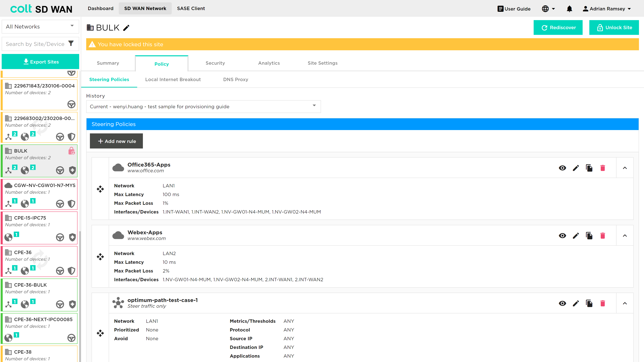The width and height of the screenshot is (644, 362).
Task: Collapse the Webex-Apps rule
Action: [625, 236]
